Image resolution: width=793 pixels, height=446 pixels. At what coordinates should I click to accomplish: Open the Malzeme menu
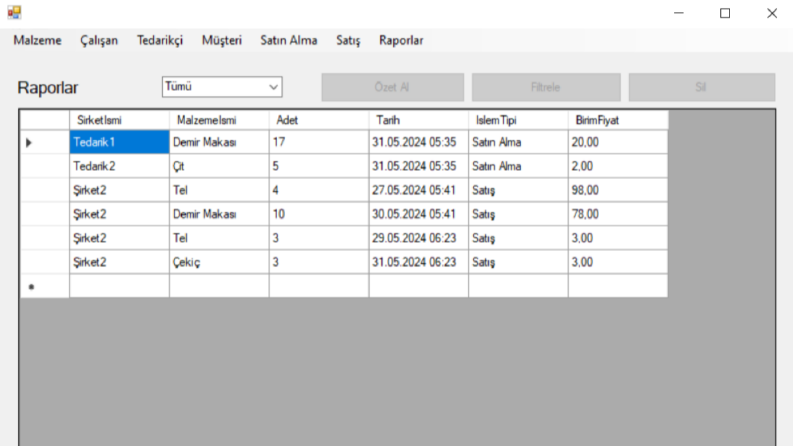click(x=37, y=40)
